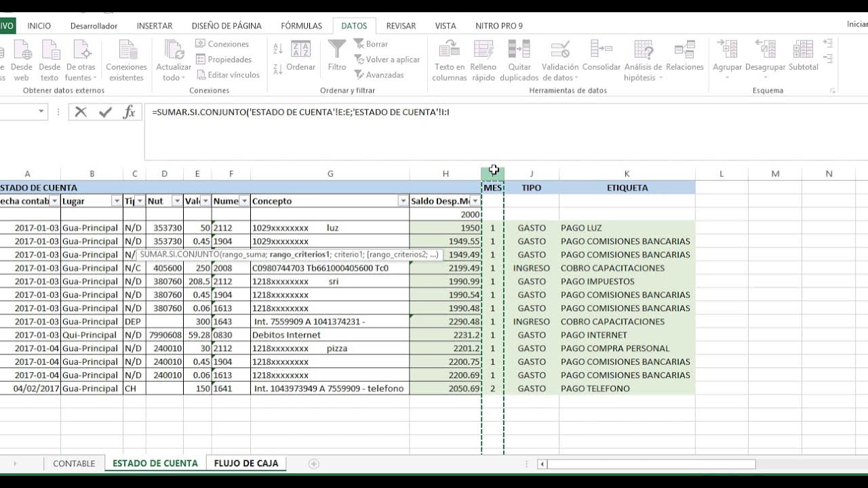Click Editar vínculos option
This screenshot has width=868, height=488.
[226, 75]
